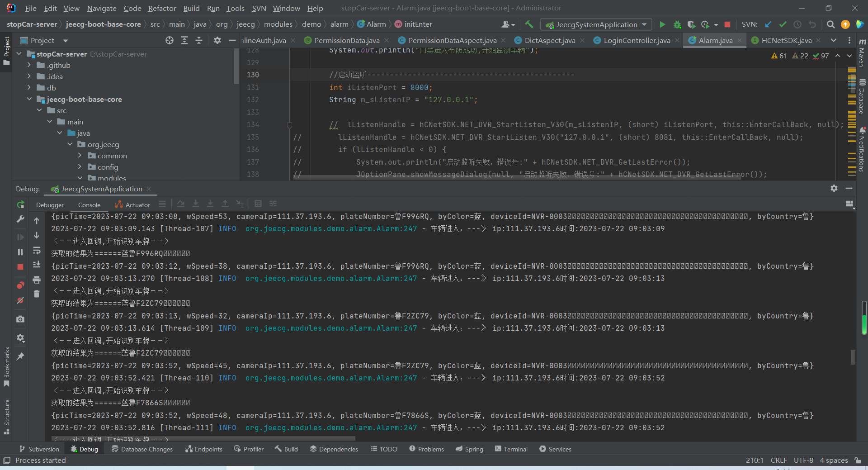The height and width of the screenshot is (470, 868).
Task: View breakpoints icon in Debug sidebar
Action: coord(20,285)
